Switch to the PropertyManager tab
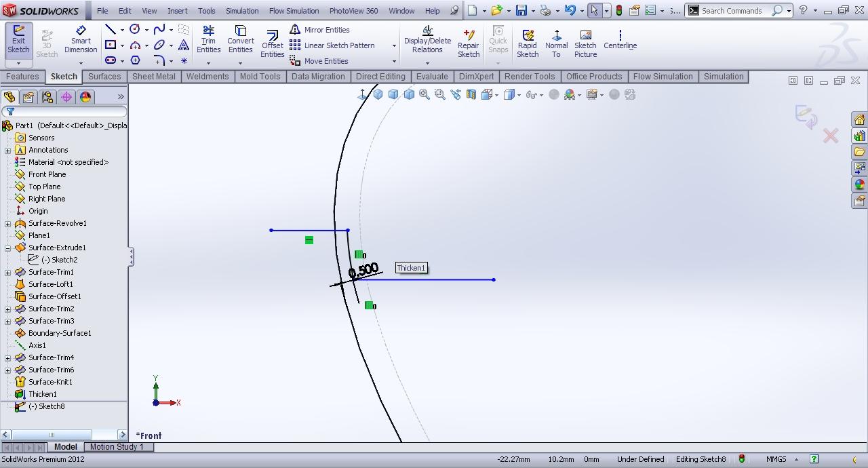868x468 pixels. pyautogui.click(x=28, y=97)
